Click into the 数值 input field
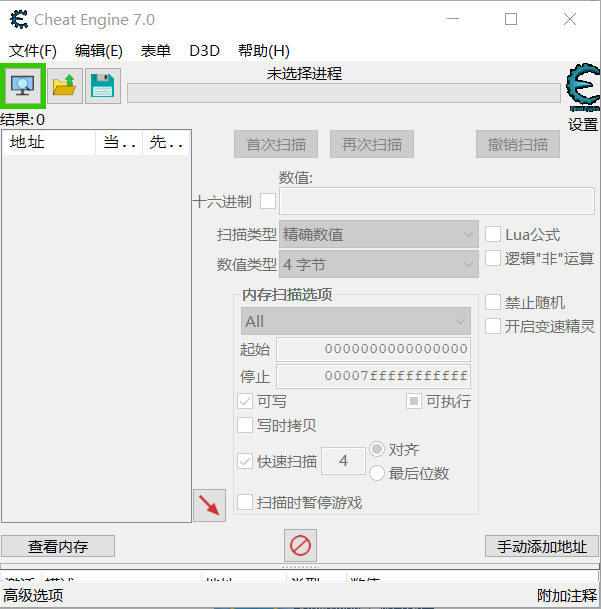Viewport: 601px width, 609px height. (x=437, y=201)
